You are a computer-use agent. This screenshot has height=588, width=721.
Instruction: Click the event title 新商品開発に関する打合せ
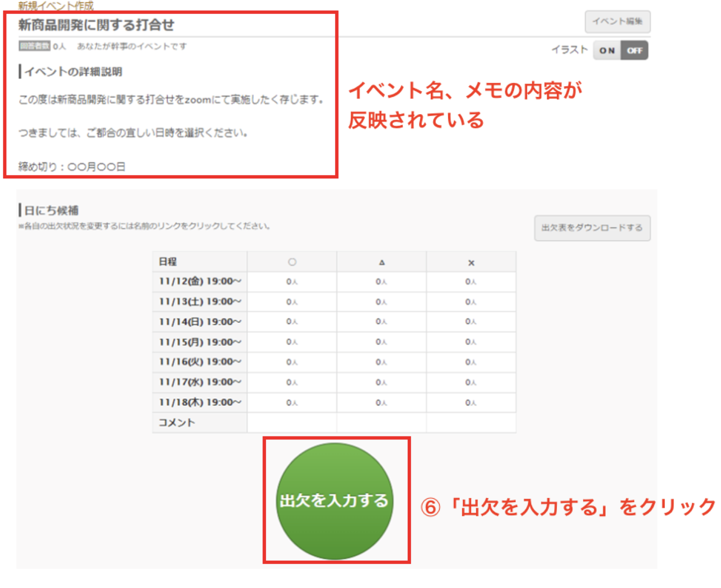tap(97, 25)
